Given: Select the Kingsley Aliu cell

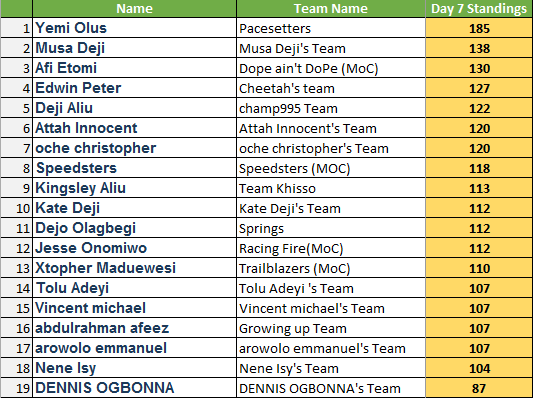Looking at the screenshot, I should 134,188.
